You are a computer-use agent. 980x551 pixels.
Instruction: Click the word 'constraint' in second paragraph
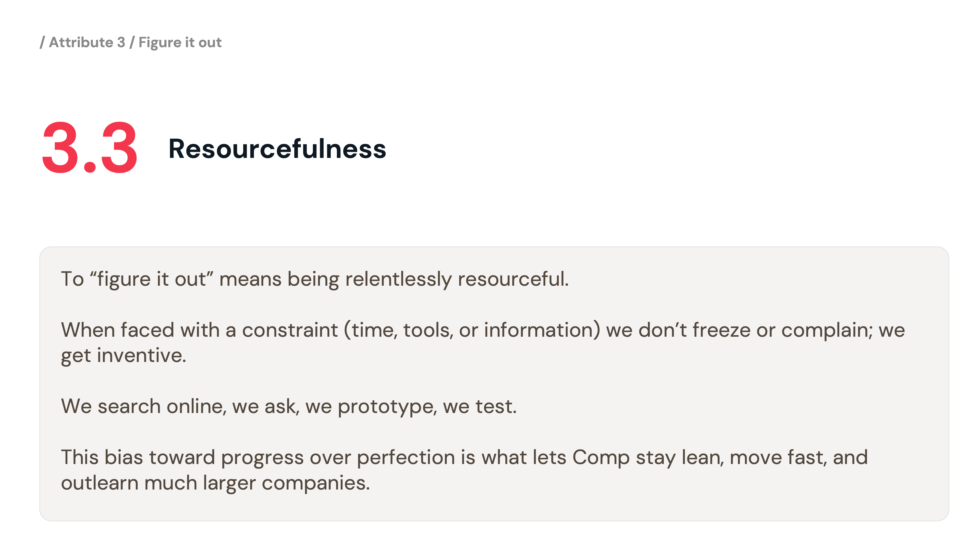coord(289,330)
